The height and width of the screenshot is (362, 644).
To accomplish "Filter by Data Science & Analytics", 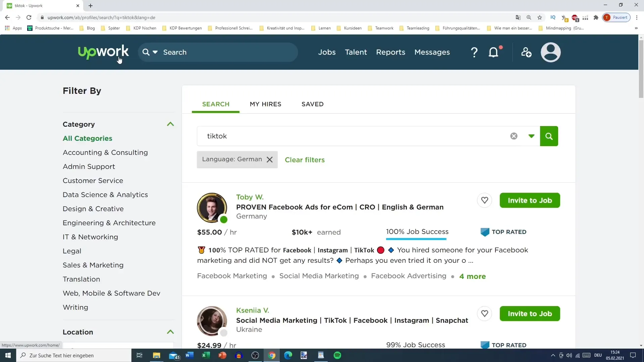I will (105, 195).
